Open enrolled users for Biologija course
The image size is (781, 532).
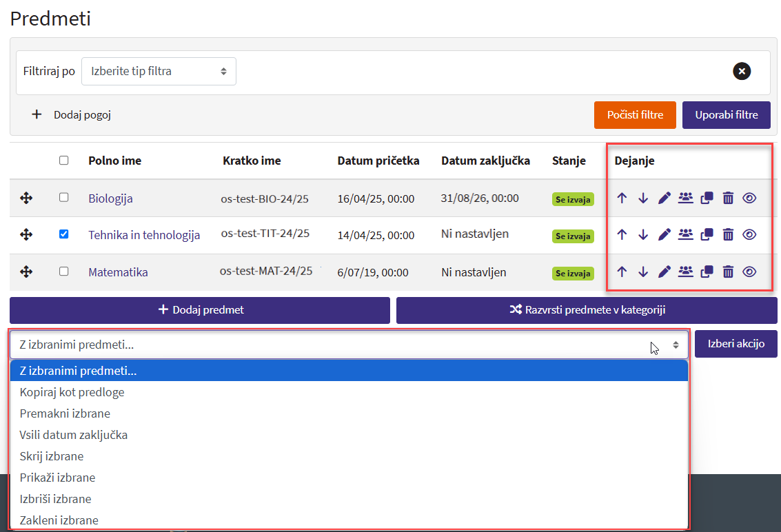pos(685,198)
